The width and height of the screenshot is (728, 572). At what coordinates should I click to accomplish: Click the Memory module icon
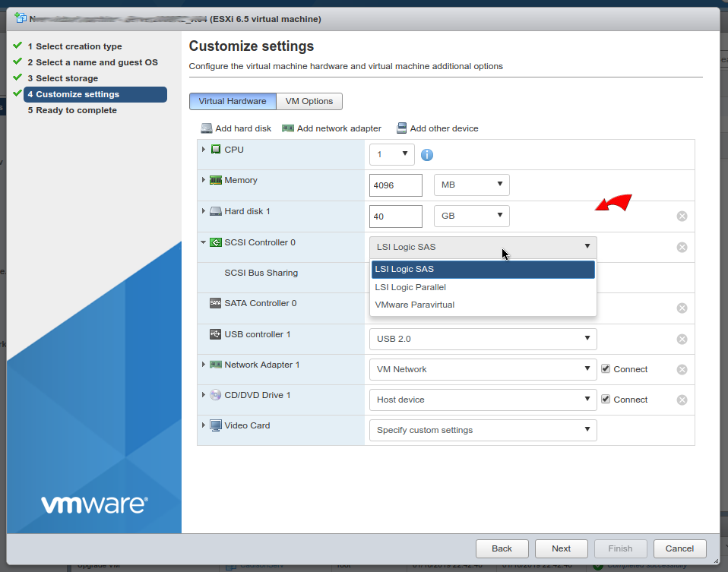tap(216, 180)
